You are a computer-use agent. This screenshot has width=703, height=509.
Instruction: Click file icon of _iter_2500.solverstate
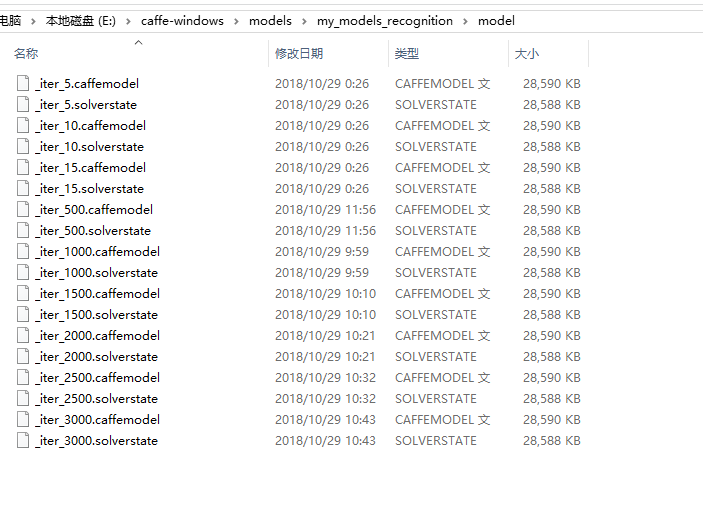click(23, 399)
